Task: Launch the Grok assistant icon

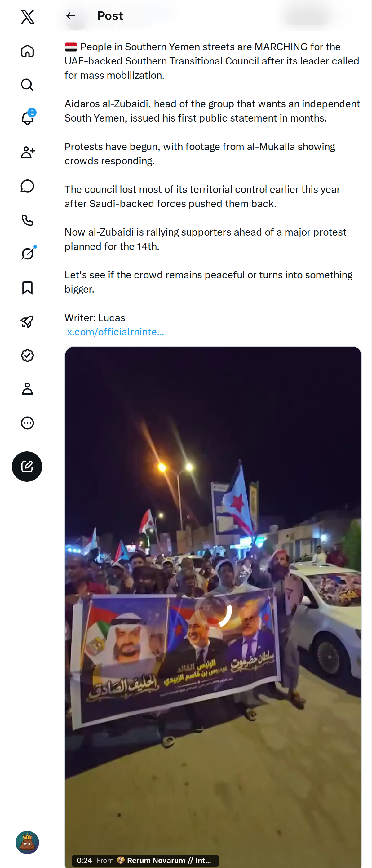Action: [27, 254]
